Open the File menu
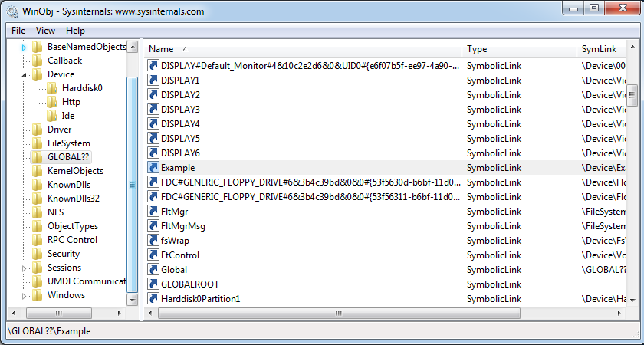The height and width of the screenshot is (345, 644). pyautogui.click(x=18, y=31)
